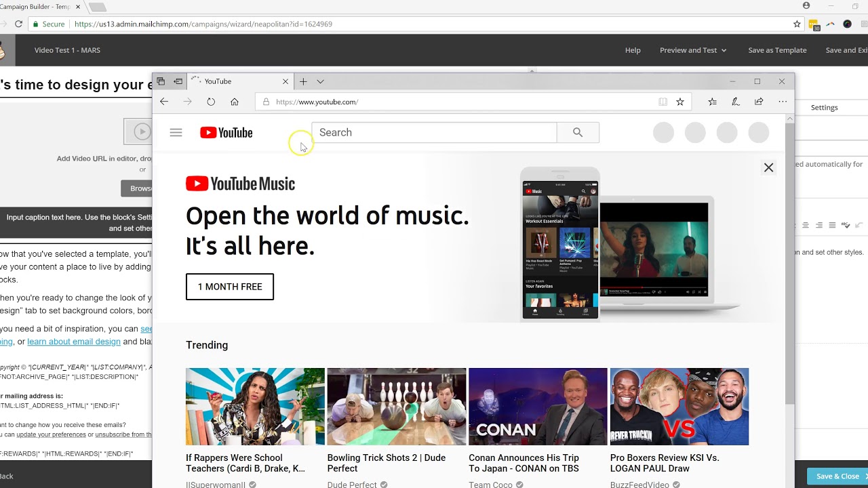Click Mailchimp Save as Template
The width and height of the screenshot is (868, 488).
777,50
